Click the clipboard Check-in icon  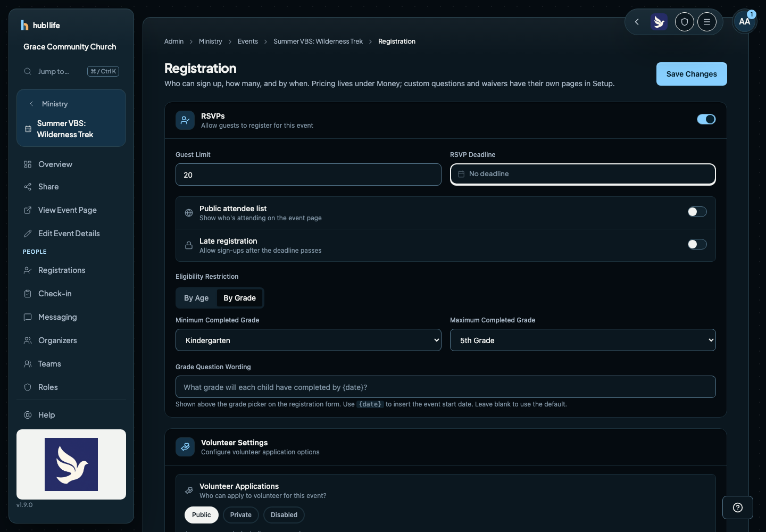tap(28, 294)
